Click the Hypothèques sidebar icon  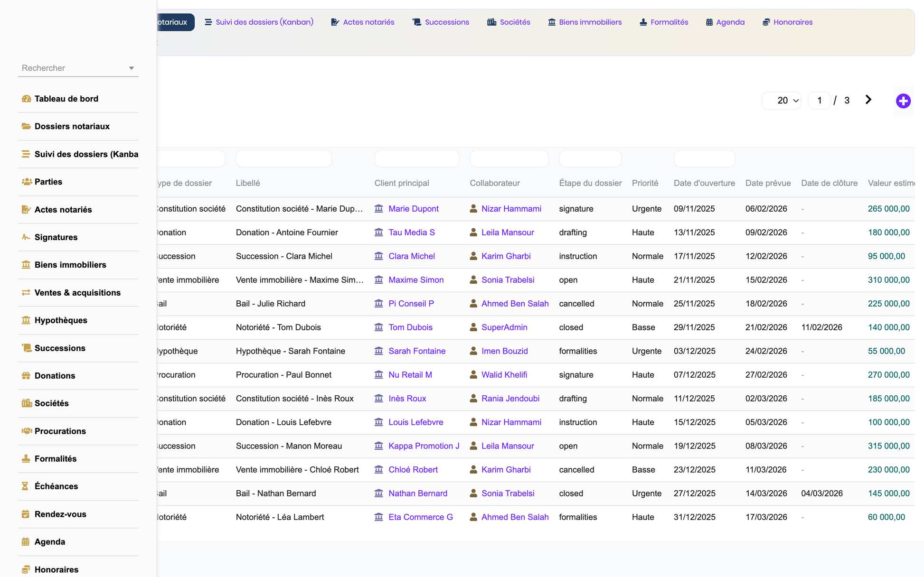coord(26,320)
